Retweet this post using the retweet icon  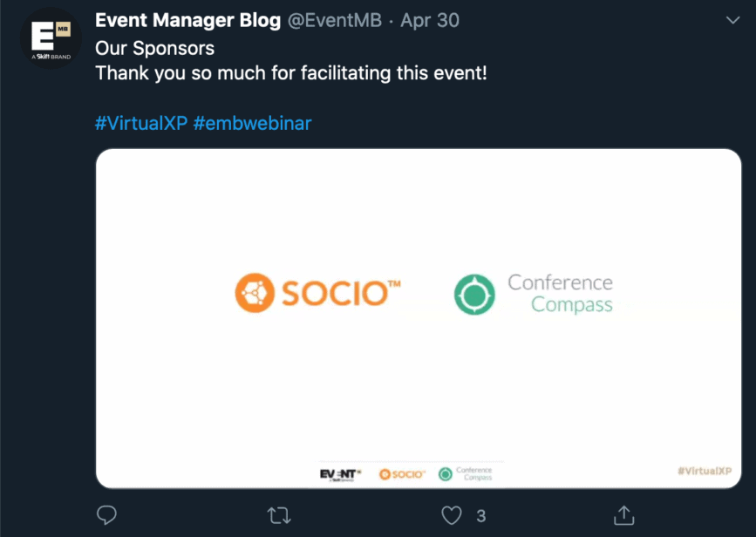279,515
